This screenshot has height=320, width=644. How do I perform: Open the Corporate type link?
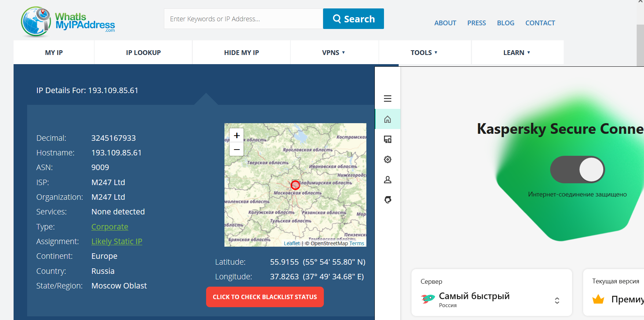tap(110, 227)
